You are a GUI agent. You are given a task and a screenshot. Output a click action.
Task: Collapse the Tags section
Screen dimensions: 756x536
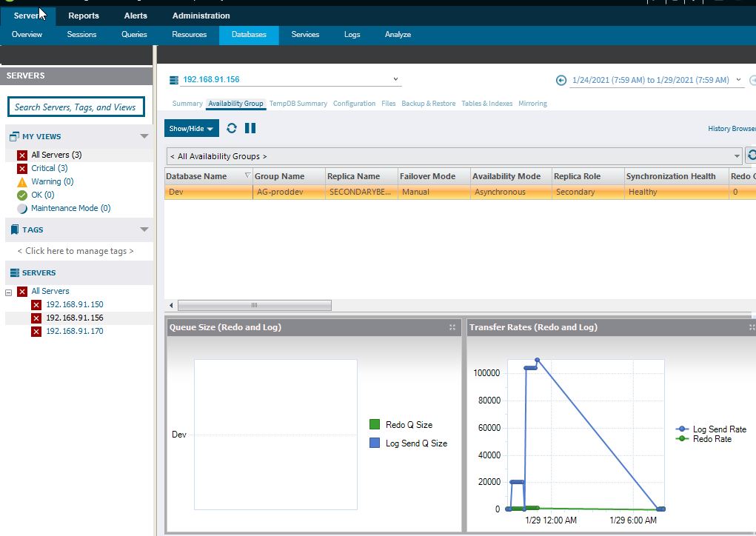[x=144, y=230]
